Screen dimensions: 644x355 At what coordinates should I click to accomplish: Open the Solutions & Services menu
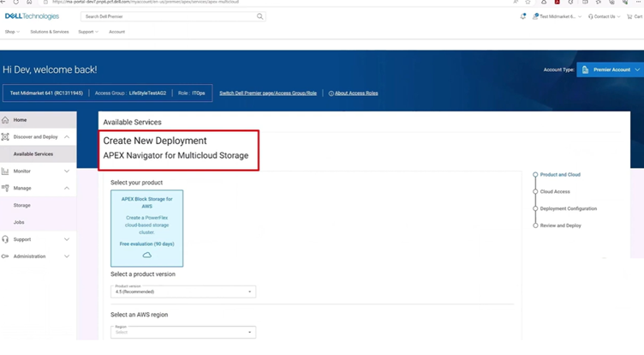pyautogui.click(x=49, y=32)
